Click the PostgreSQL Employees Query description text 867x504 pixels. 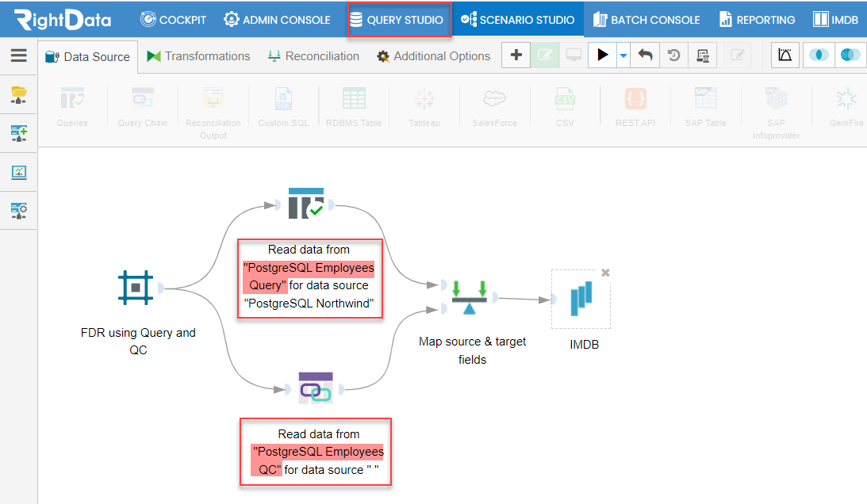tap(309, 277)
